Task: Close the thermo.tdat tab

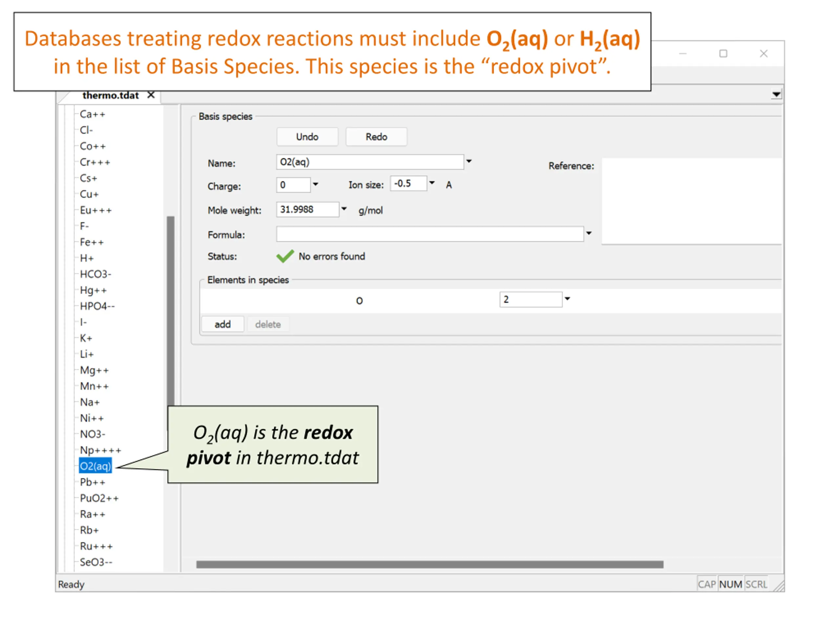Action: pyautogui.click(x=151, y=94)
